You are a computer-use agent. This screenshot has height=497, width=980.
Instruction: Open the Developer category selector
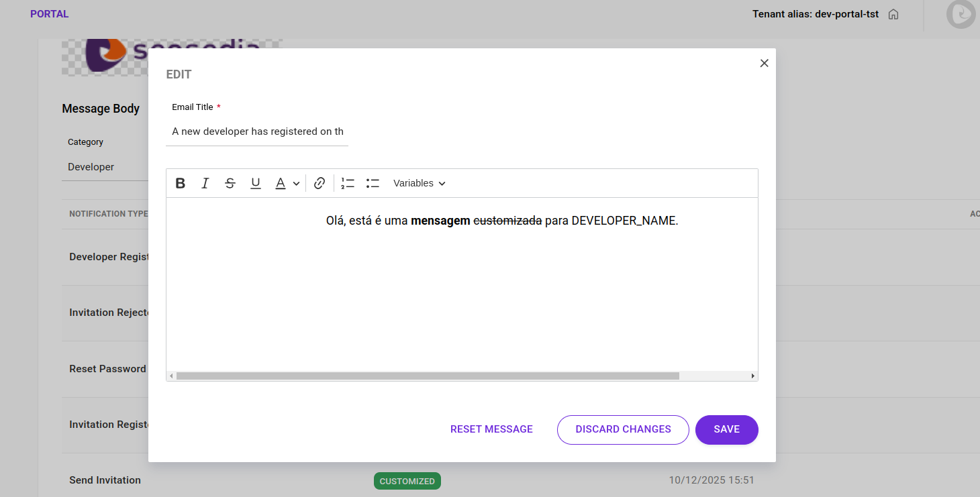pyautogui.click(x=91, y=166)
